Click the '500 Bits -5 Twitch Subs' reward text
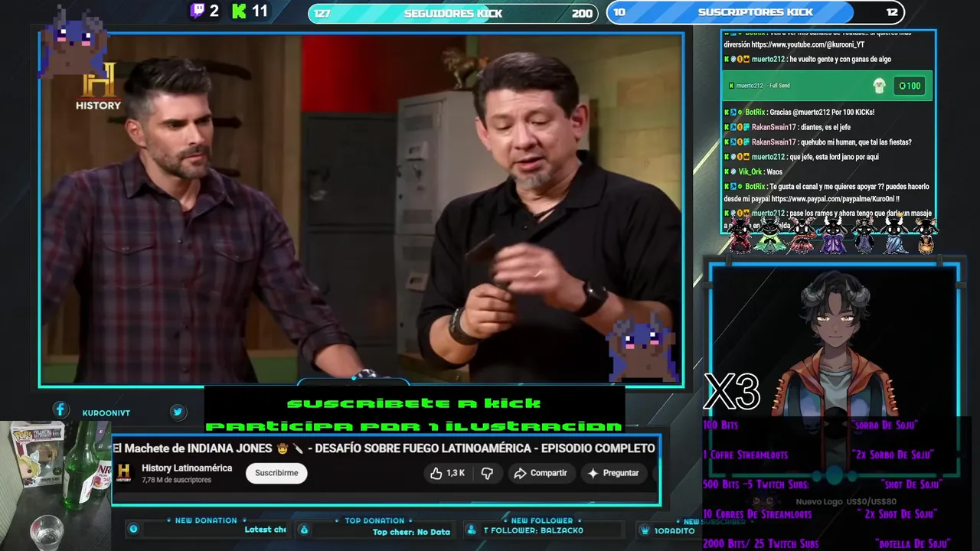Viewport: 980px width, 551px height. tap(756, 484)
